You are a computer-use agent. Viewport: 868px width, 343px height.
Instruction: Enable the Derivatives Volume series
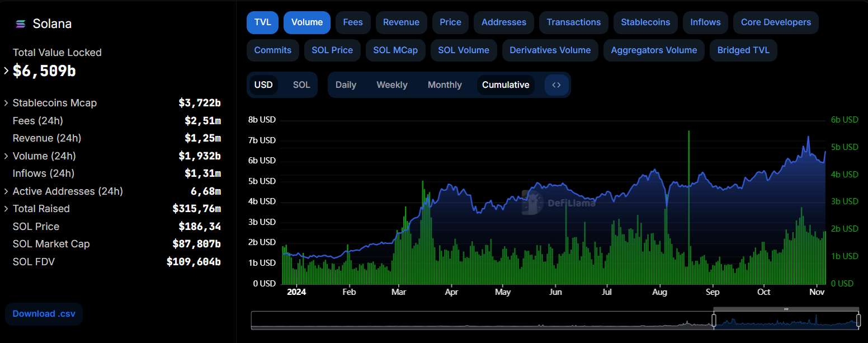(550, 50)
